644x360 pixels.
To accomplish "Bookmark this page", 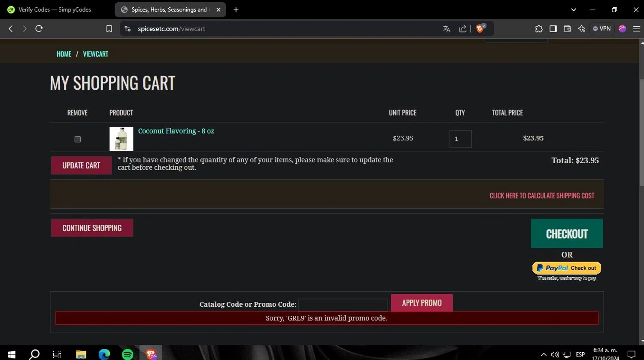I will (109, 29).
